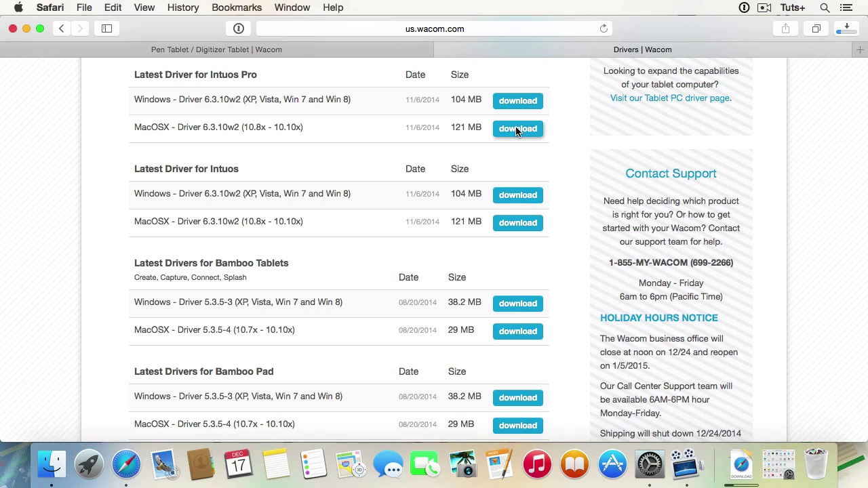868x488 pixels.
Task: Open Contacts from the Dock
Action: 201,464
